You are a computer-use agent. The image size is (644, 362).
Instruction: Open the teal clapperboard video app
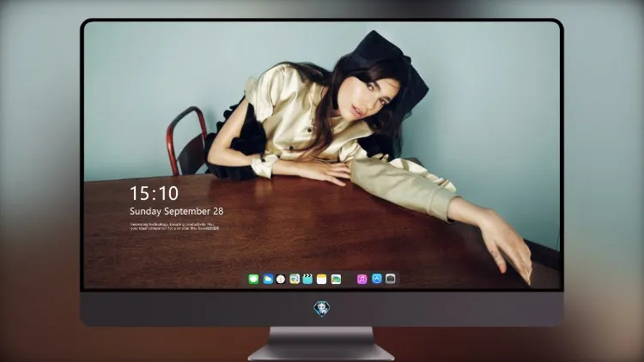coord(307,279)
